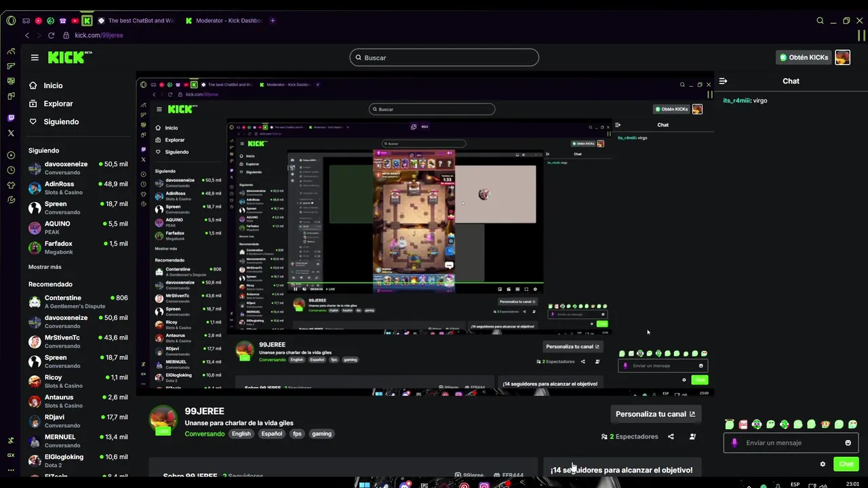
Task: Go to Explorar
Action: coord(58,104)
